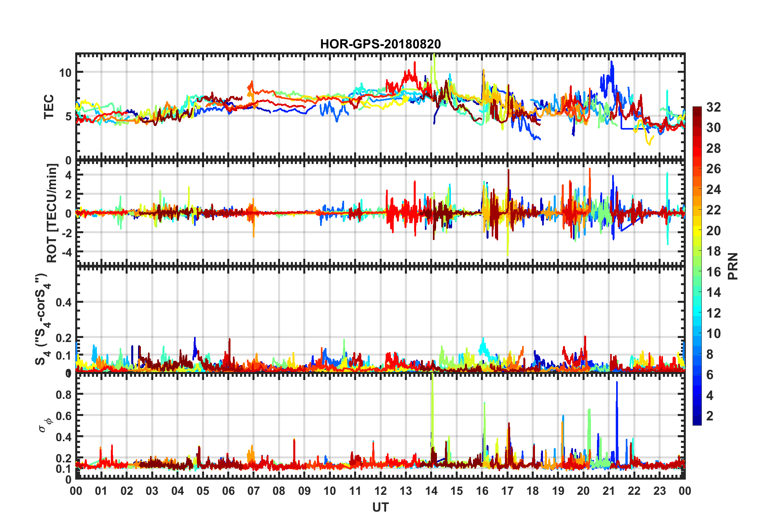Viewport: 761px width, 532px height.
Task: Click UT axis hour label 07
Action: (254, 491)
